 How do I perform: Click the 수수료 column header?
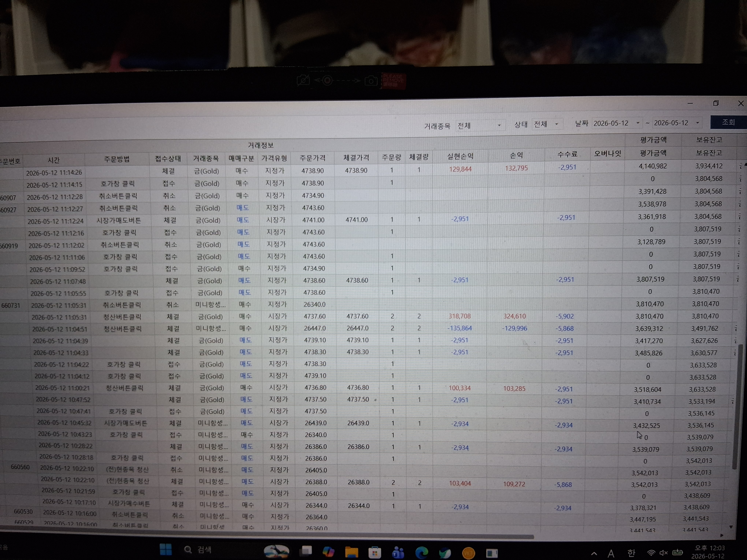(567, 154)
